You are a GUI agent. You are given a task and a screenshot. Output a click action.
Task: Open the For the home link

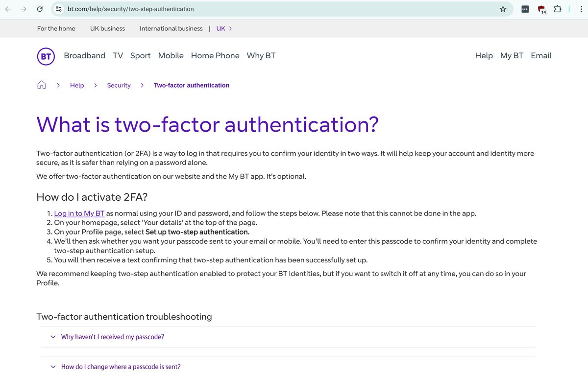(56, 28)
